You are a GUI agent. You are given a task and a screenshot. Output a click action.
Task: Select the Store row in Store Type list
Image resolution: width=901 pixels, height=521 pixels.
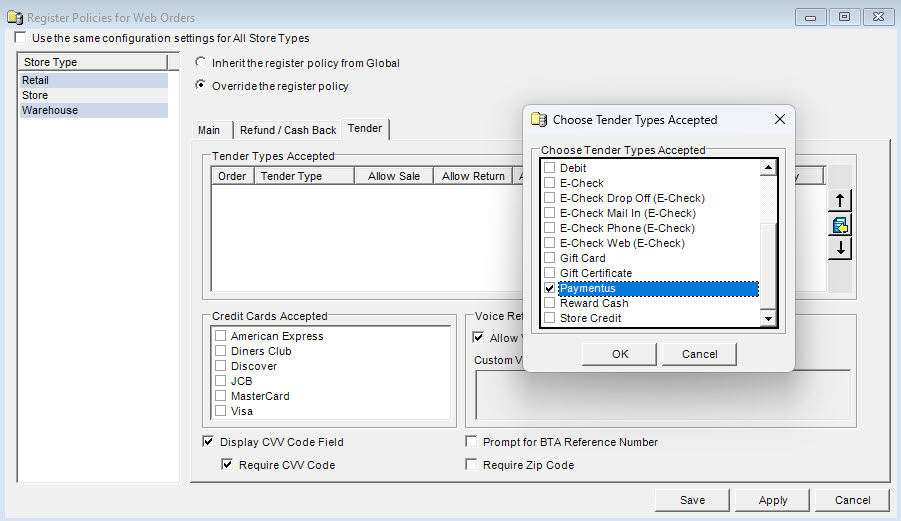pos(94,95)
